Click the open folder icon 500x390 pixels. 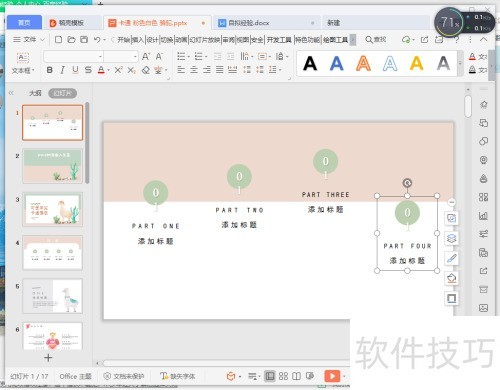[x=71, y=40]
